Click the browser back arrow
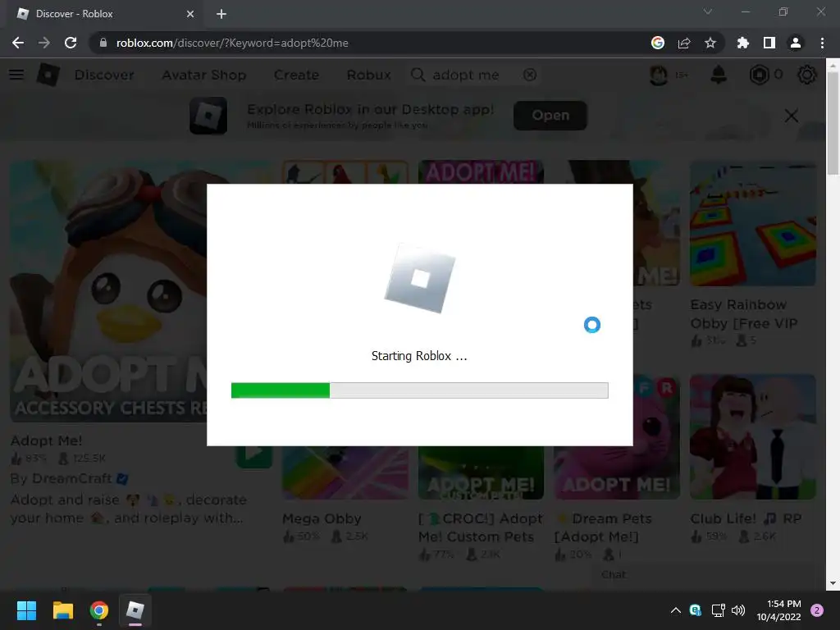The height and width of the screenshot is (630, 840). [x=18, y=43]
